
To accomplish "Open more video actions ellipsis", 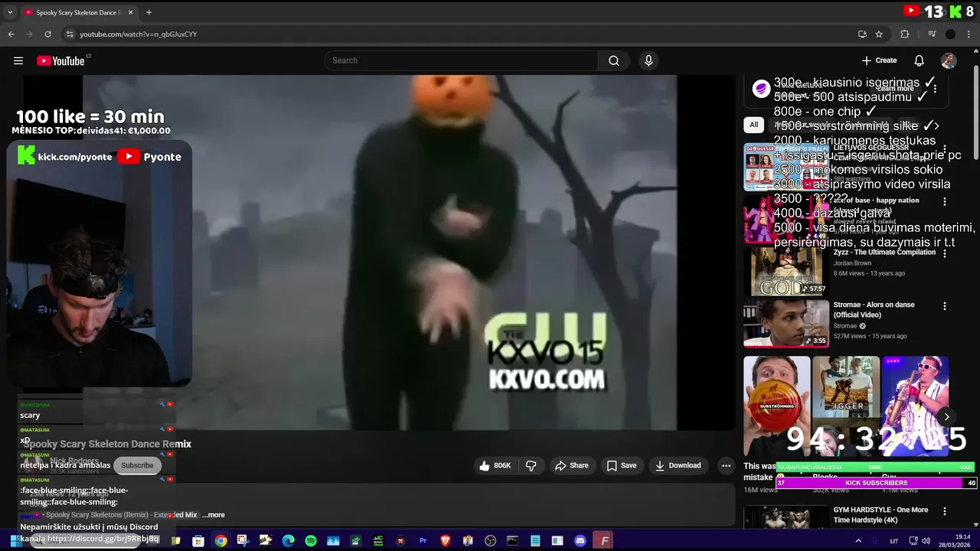I will [x=726, y=465].
